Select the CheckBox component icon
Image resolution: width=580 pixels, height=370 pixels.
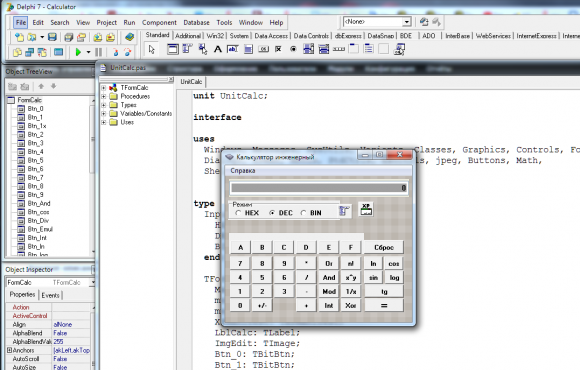tap(278, 49)
